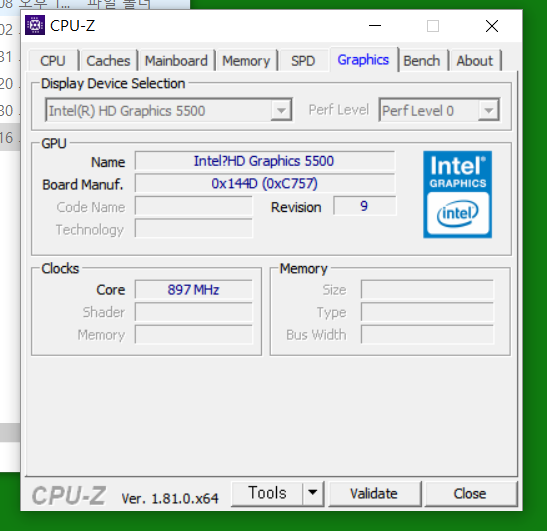This screenshot has width=547, height=531.
Task: Go to the About tab
Action: point(475,61)
